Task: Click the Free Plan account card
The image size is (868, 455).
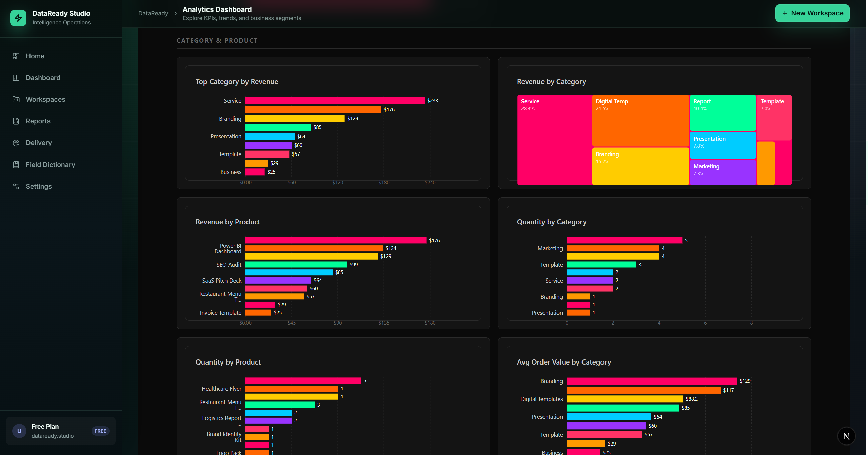Action: [x=61, y=431]
